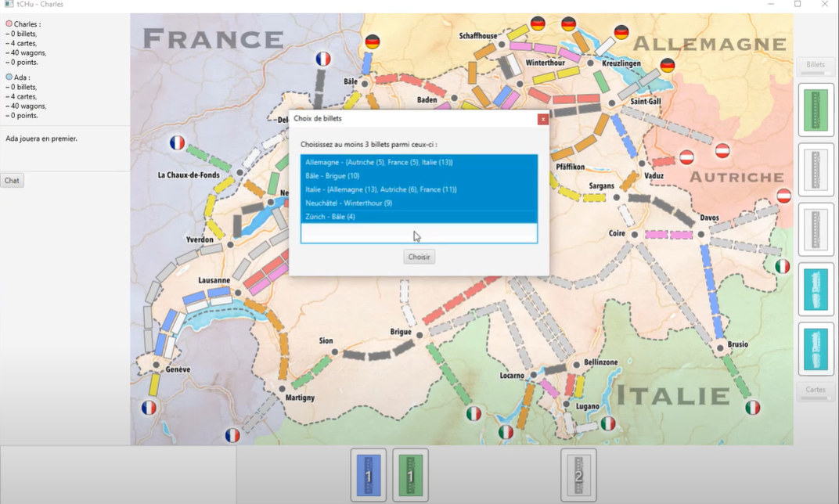This screenshot has height=504, width=839.
Task: Click the Bâle city station
Action: [x=365, y=84]
